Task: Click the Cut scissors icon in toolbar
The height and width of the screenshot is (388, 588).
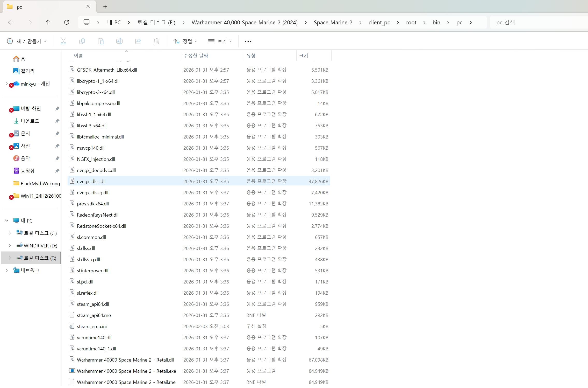Action: (63, 41)
